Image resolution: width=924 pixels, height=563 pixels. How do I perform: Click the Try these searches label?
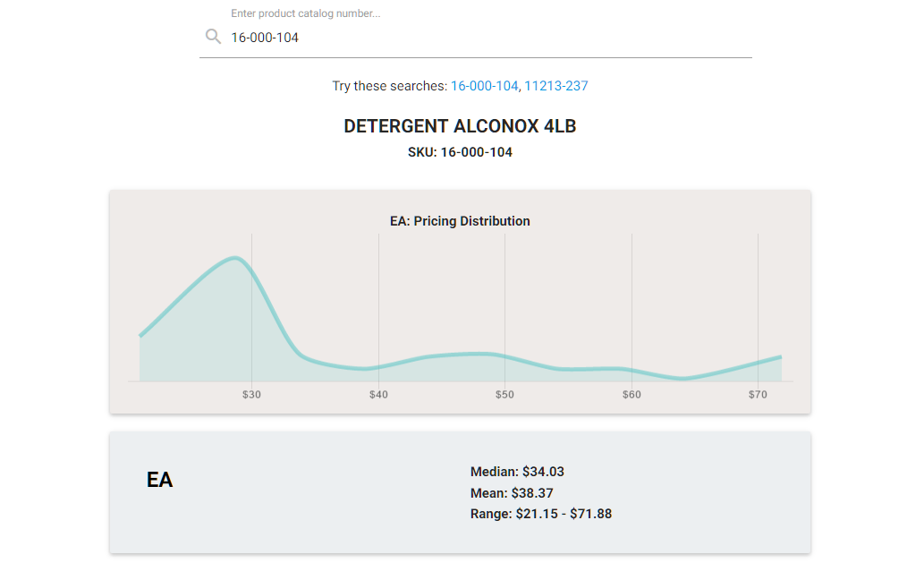(x=389, y=86)
